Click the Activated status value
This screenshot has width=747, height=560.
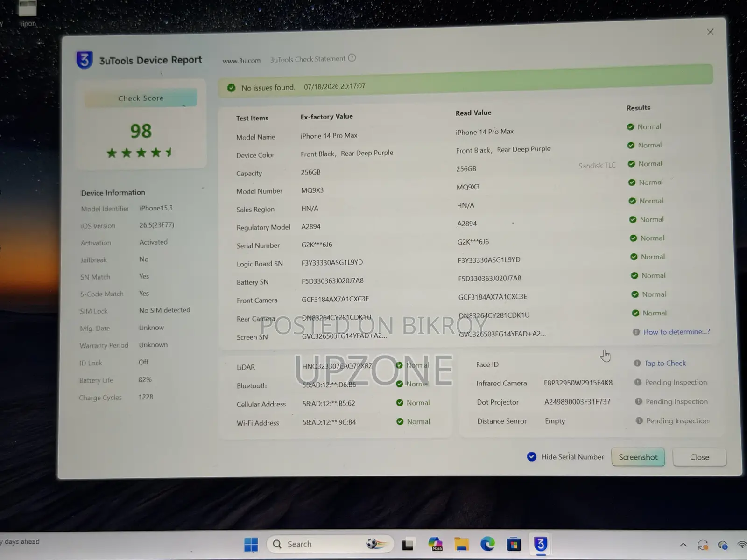pyautogui.click(x=153, y=242)
